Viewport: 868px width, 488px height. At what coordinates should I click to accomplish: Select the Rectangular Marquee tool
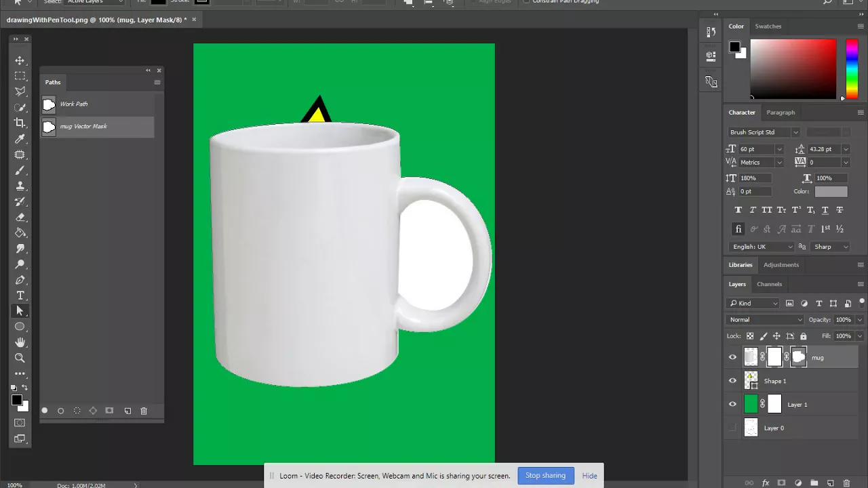(x=20, y=76)
